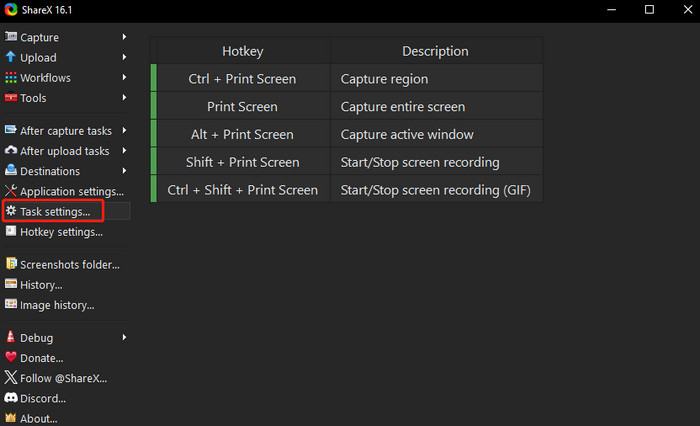Image resolution: width=700 pixels, height=426 pixels.
Task: Expand the Destinations submenu arrow
Action: pos(125,171)
